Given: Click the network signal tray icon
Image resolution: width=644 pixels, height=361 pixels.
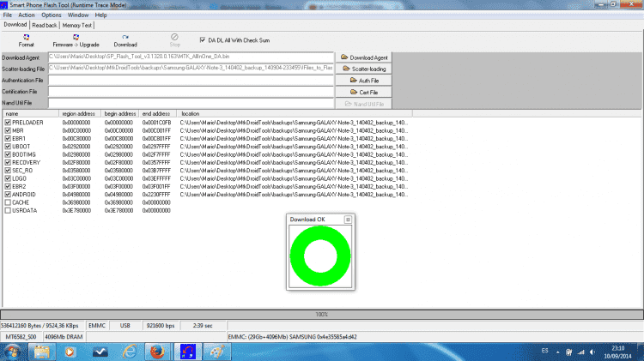Looking at the screenshot, I should [x=580, y=352].
